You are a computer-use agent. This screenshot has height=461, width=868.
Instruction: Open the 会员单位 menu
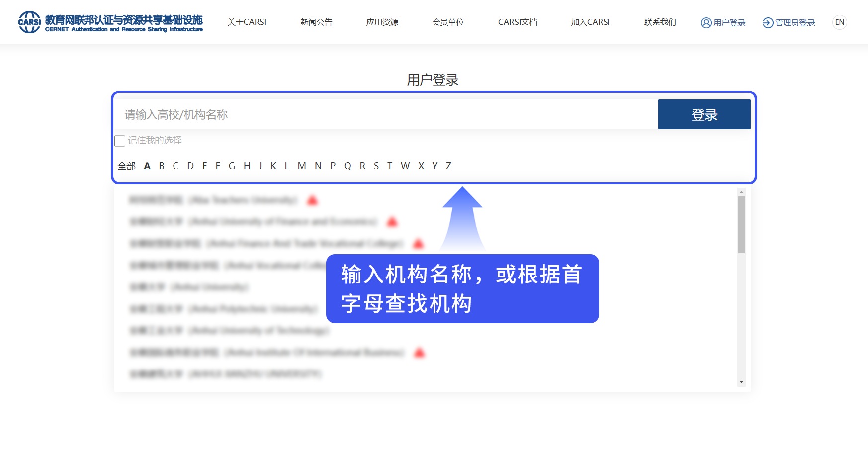pyautogui.click(x=448, y=22)
